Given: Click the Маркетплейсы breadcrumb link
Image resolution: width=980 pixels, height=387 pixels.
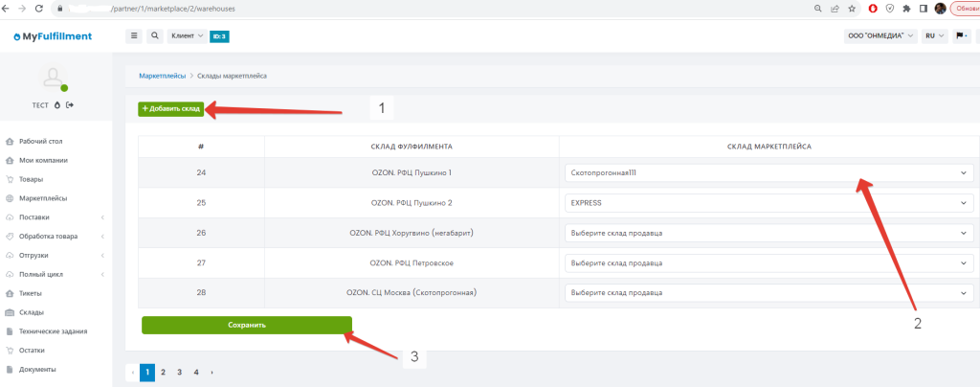Looking at the screenshot, I should click(162, 76).
